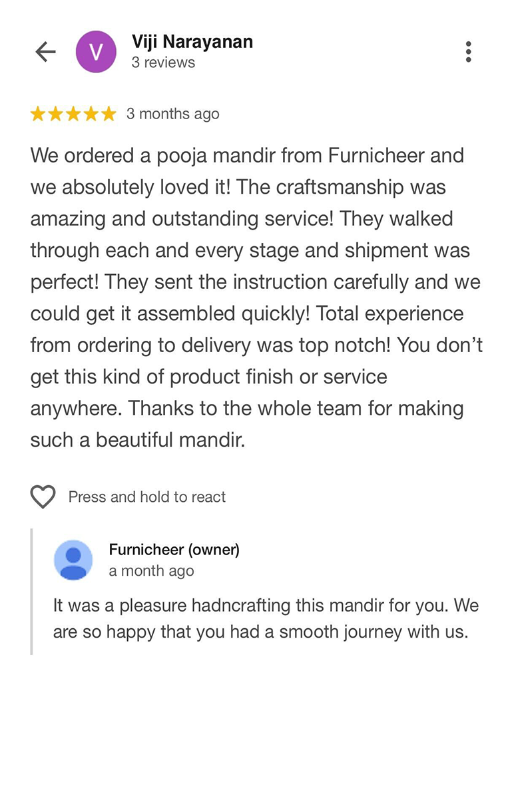Viewport: 514px width, 812px height.
Task: Click the "Furnicheer (owner)" name
Action: pyautogui.click(x=174, y=550)
